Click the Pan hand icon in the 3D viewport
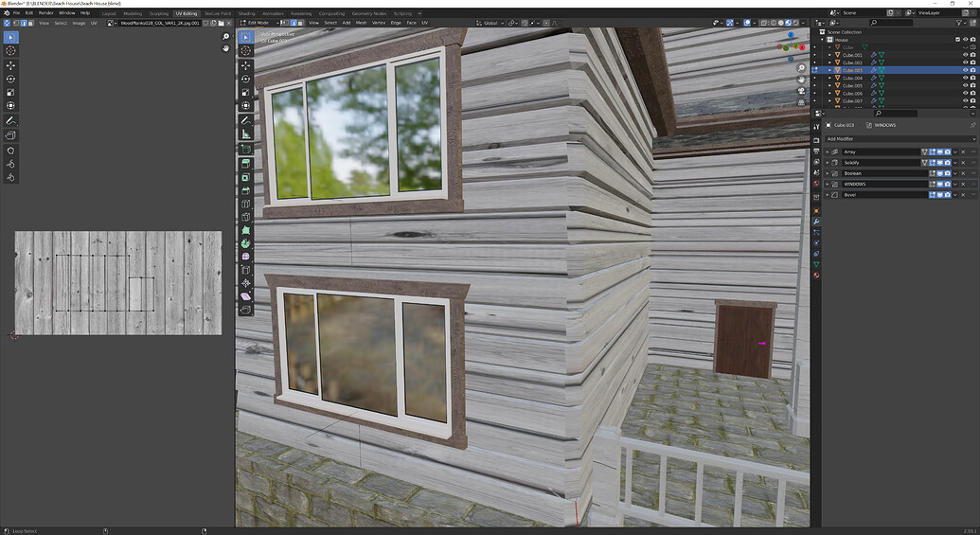Screen dimensions: 980x535 (801, 80)
